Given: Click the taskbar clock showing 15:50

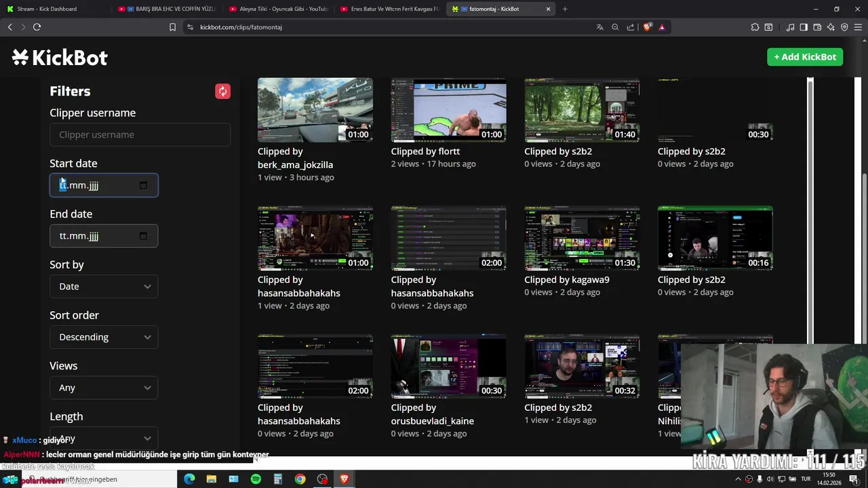Looking at the screenshot, I should click(x=829, y=479).
